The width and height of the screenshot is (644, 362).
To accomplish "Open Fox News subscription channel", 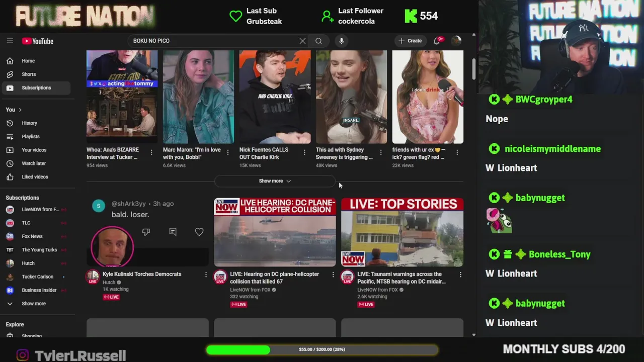I will pos(36,236).
